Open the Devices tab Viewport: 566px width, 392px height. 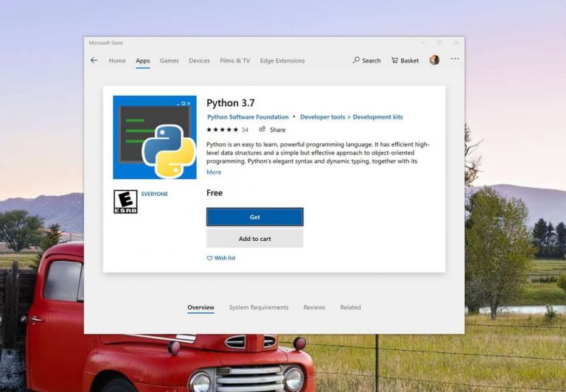tap(199, 60)
